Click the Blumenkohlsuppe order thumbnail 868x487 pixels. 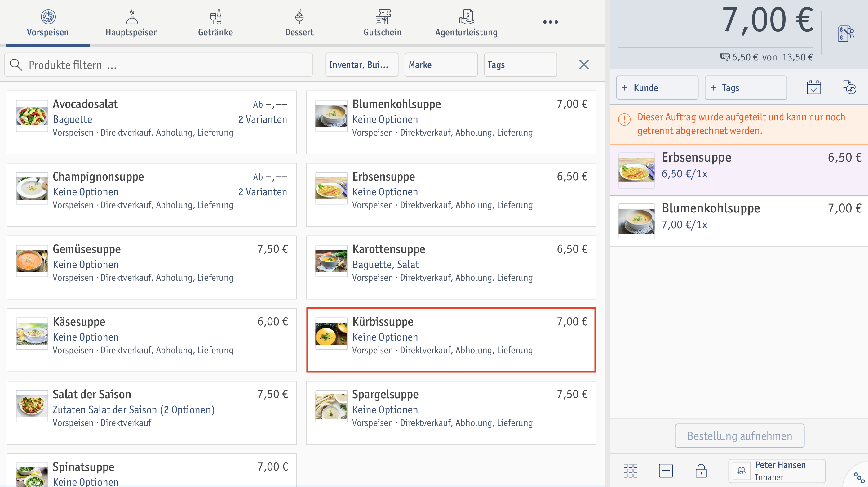point(636,221)
